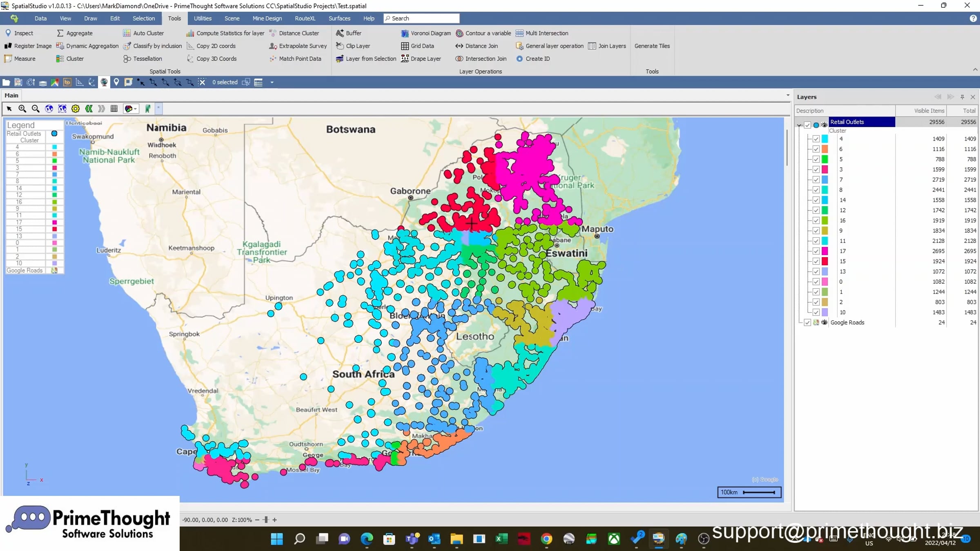Select the Voronoi Diagram tool
Viewport: 980px width, 551px height.
(426, 33)
